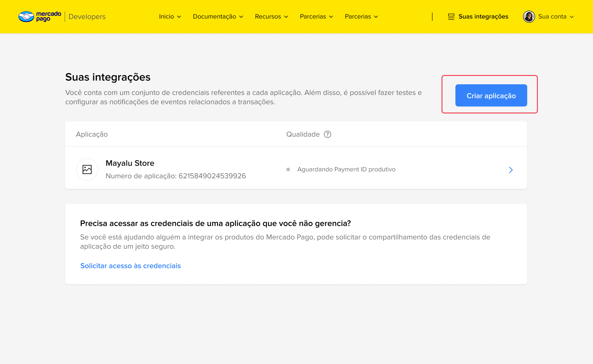Viewport: 593px width, 364px height.
Task: Click the Aguardando Payment ID produtivo status
Action: click(x=346, y=169)
